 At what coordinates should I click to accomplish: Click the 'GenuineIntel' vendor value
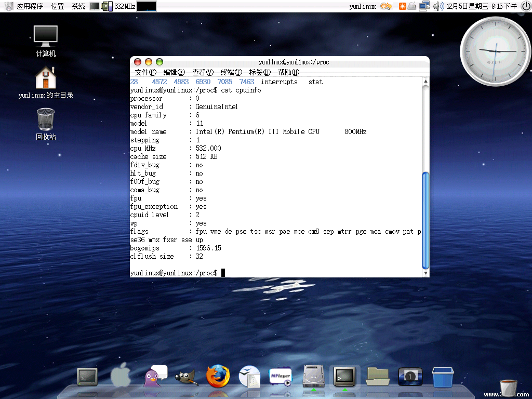[217, 107]
